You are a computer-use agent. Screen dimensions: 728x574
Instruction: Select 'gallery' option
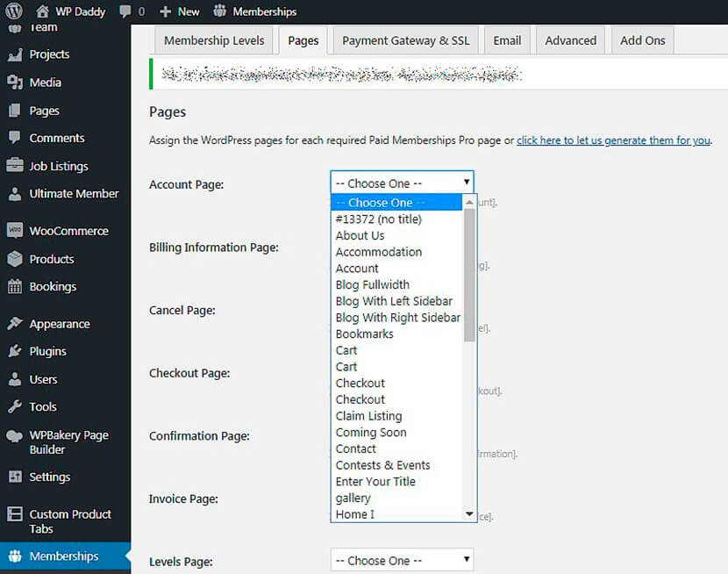point(396,498)
